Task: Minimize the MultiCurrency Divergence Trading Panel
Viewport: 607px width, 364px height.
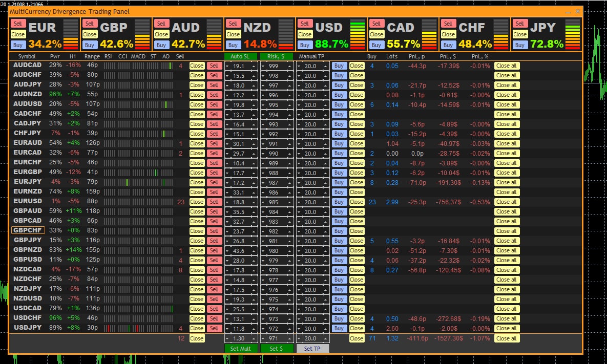Action: (568, 12)
